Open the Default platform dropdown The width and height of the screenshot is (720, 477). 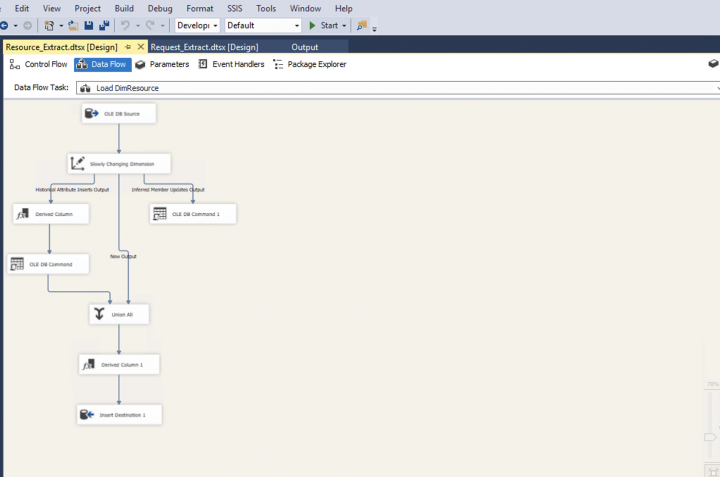click(263, 25)
